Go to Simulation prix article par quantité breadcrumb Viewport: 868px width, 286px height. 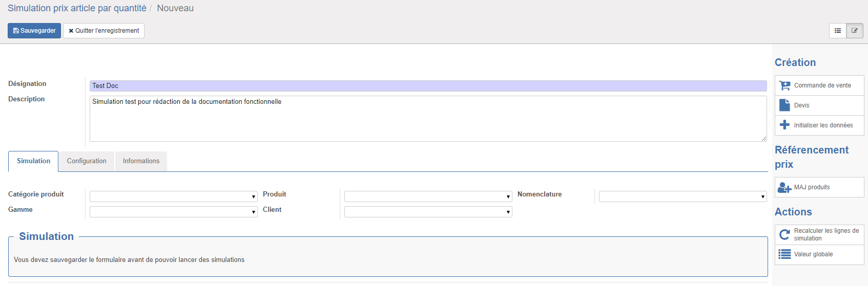point(77,8)
